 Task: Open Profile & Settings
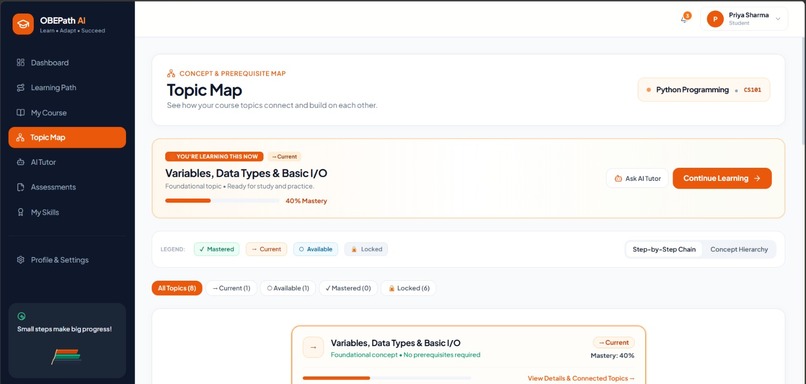coord(67,260)
